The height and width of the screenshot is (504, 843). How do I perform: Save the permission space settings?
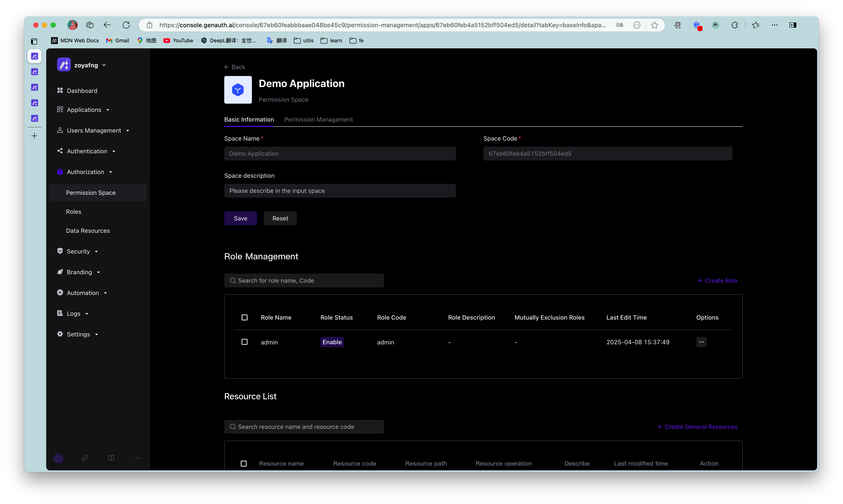(240, 218)
